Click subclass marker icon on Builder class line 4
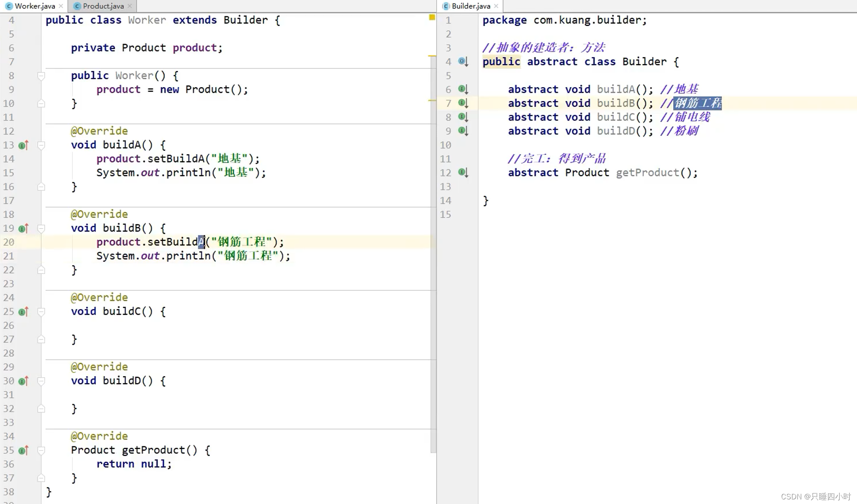 tap(463, 62)
